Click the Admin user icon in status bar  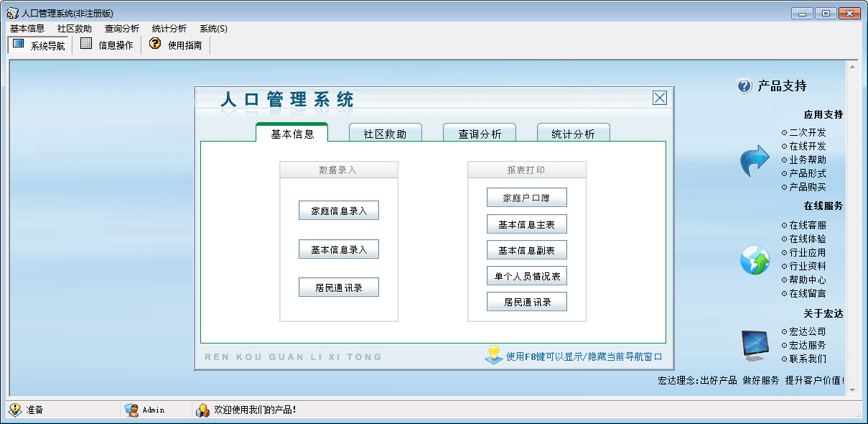pyautogui.click(x=131, y=410)
